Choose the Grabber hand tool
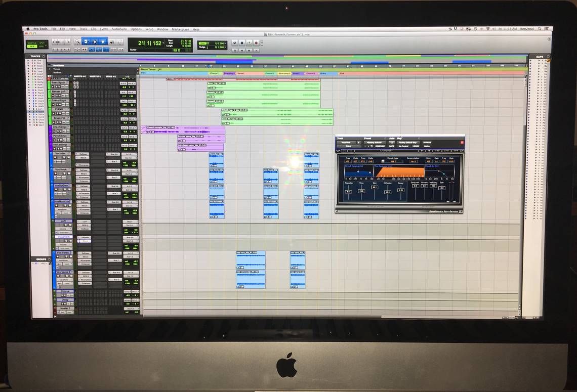The height and width of the screenshot is (392, 577). pyautogui.click(x=103, y=41)
